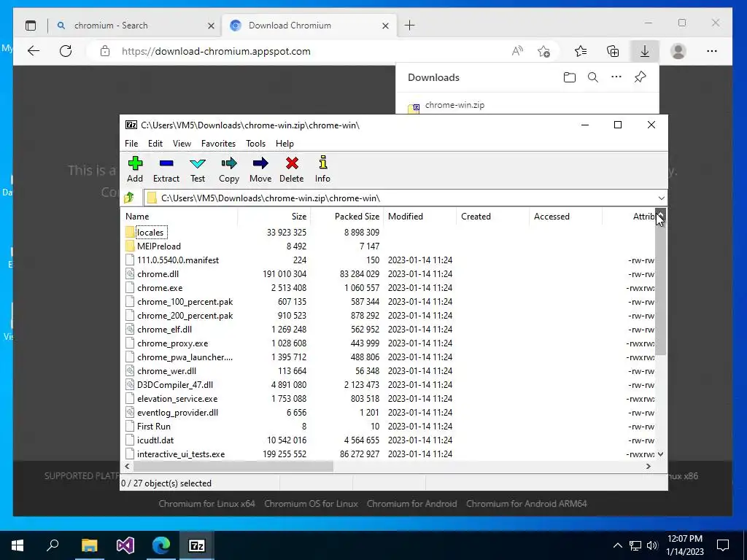Sort by Accessed column header
Viewport: 747px width, 560px height.
565,216
